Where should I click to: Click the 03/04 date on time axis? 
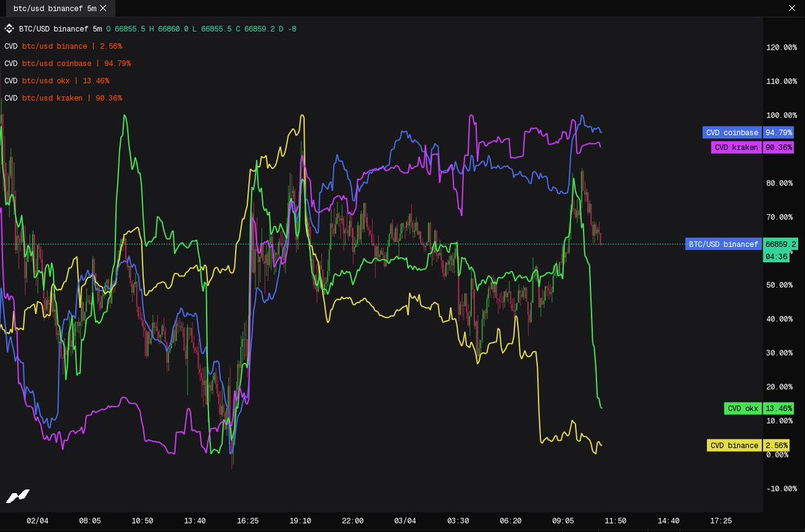coord(405,521)
